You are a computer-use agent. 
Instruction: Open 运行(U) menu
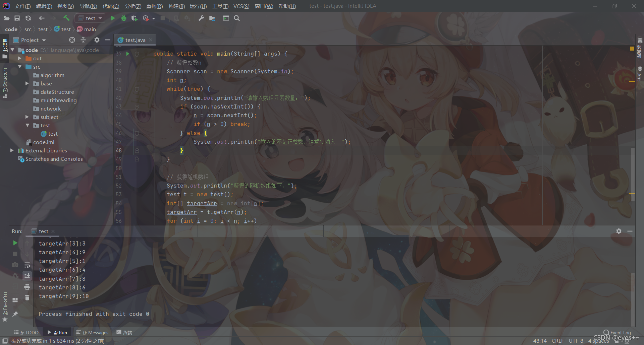click(198, 6)
